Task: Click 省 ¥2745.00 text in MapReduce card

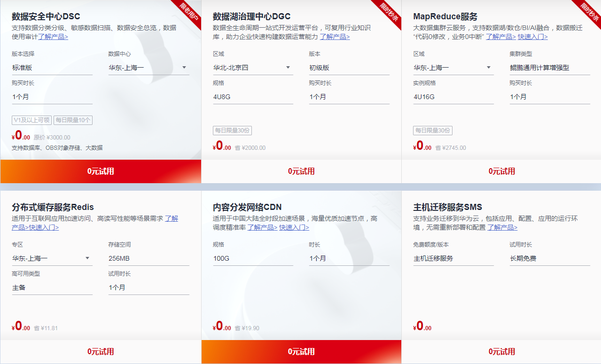Action: pos(451,147)
